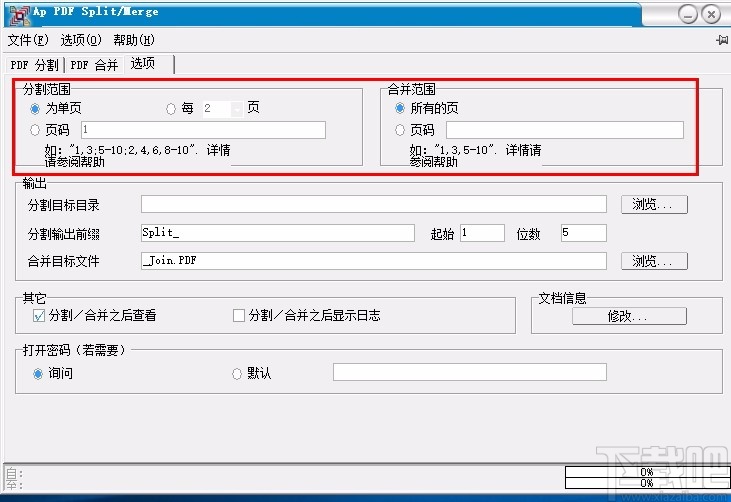Screen dimensions: 731x502
Task: Click the lower 0% progress bar
Action: [647, 483]
